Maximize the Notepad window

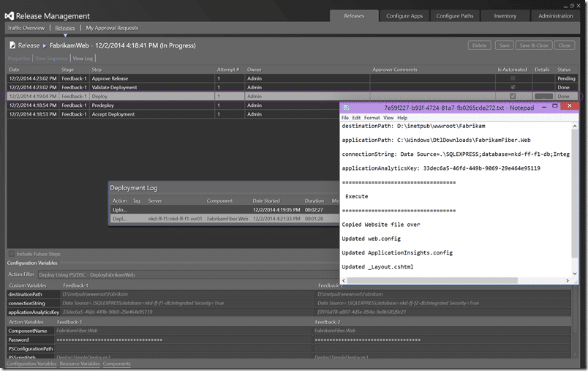(554, 107)
